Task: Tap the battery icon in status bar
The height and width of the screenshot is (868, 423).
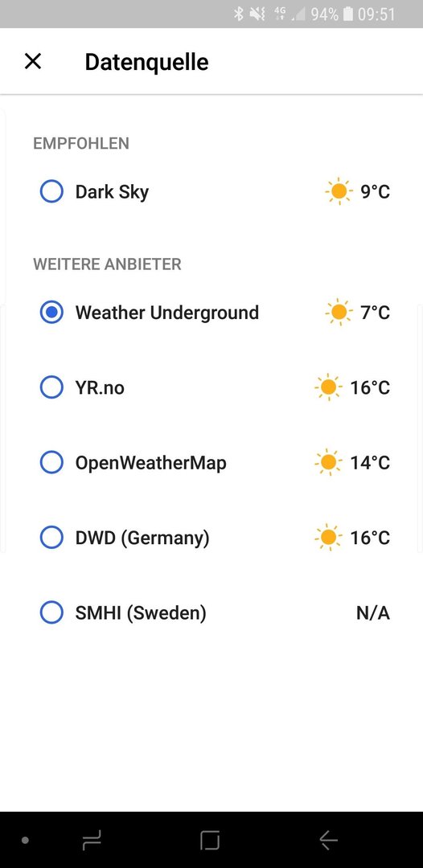Action: [x=347, y=14]
